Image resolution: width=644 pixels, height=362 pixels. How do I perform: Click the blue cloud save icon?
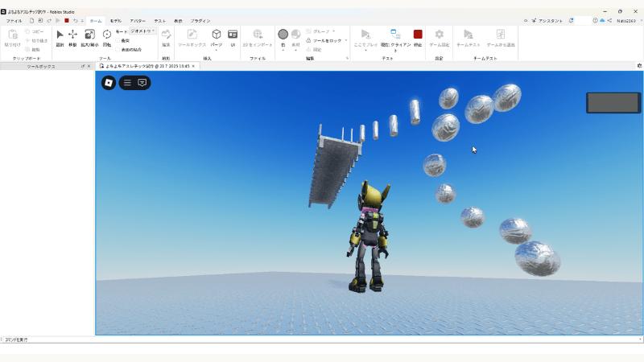pyautogui.click(x=602, y=21)
